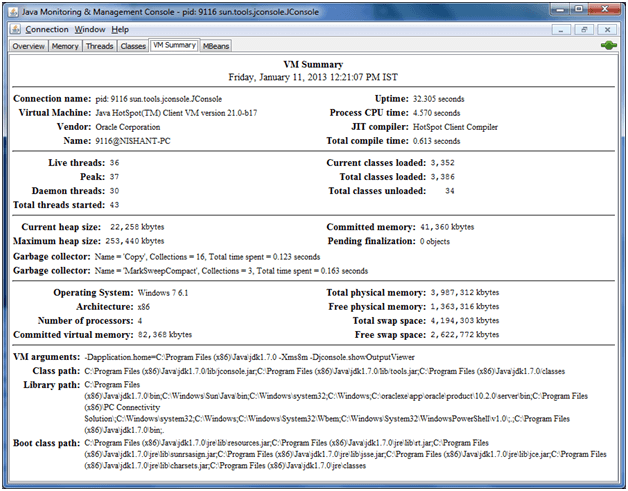Viewport: 628px width, 491px height.
Task: Minimize the inner JConsole frame
Action: click(561, 30)
